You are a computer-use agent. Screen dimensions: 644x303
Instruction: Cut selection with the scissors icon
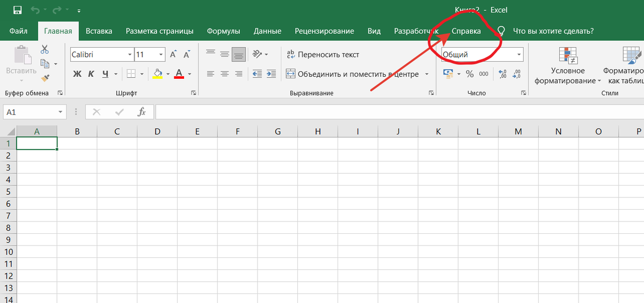pyautogui.click(x=45, y=49)
